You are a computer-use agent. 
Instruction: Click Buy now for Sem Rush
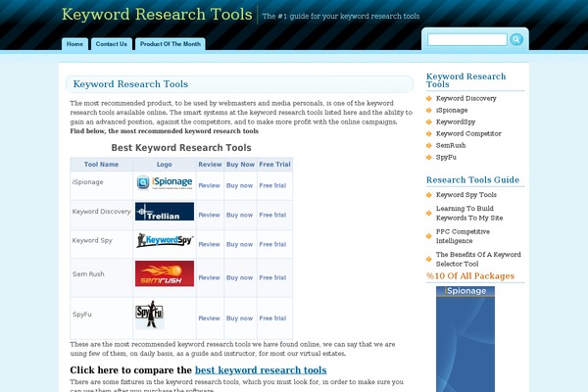click(x=240, y=277)
